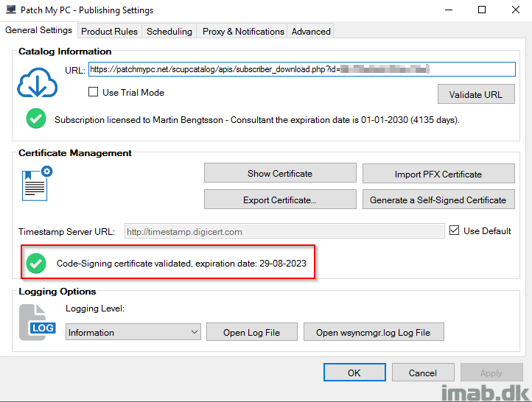
Task: Open the Proxy & Notifications tab
Action: (x=243, y=31)
